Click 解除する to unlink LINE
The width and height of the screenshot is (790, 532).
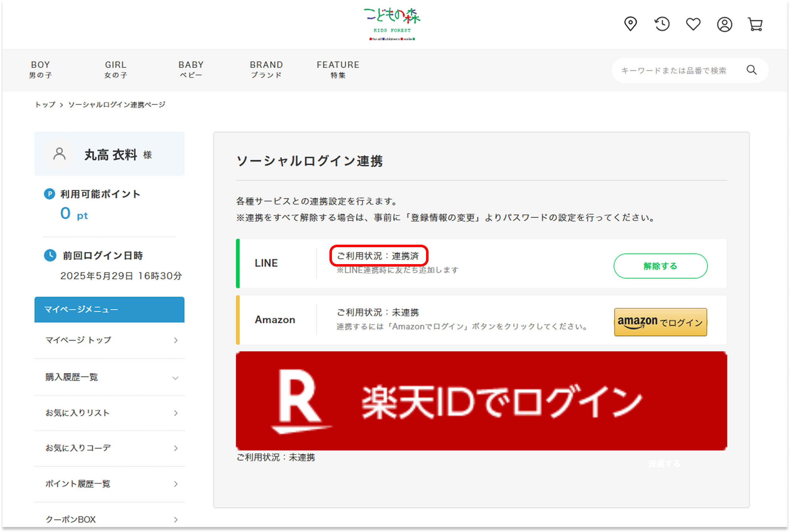click(660, 266)
